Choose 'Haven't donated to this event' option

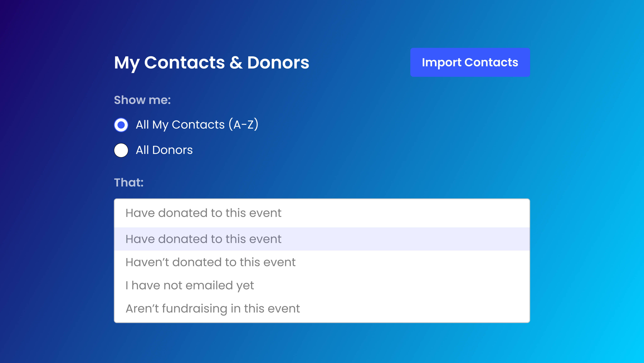pyautogui.click(x=322, y=262)
